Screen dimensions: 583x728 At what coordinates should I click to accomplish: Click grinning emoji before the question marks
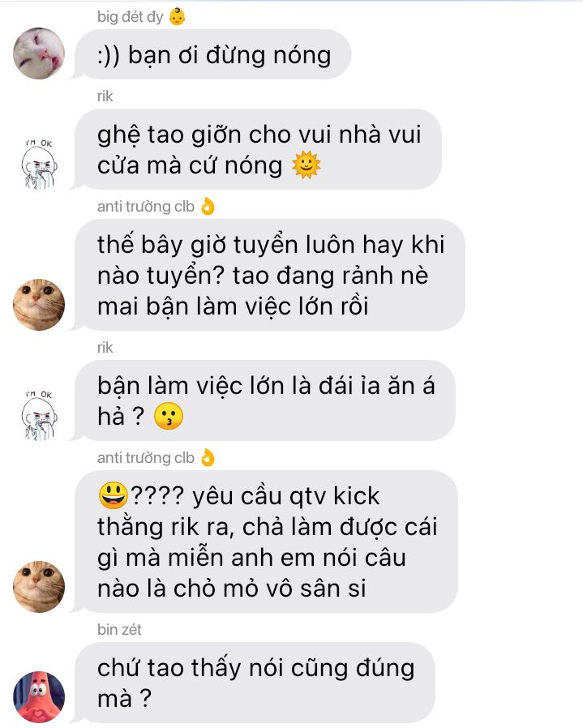[114, 495]
